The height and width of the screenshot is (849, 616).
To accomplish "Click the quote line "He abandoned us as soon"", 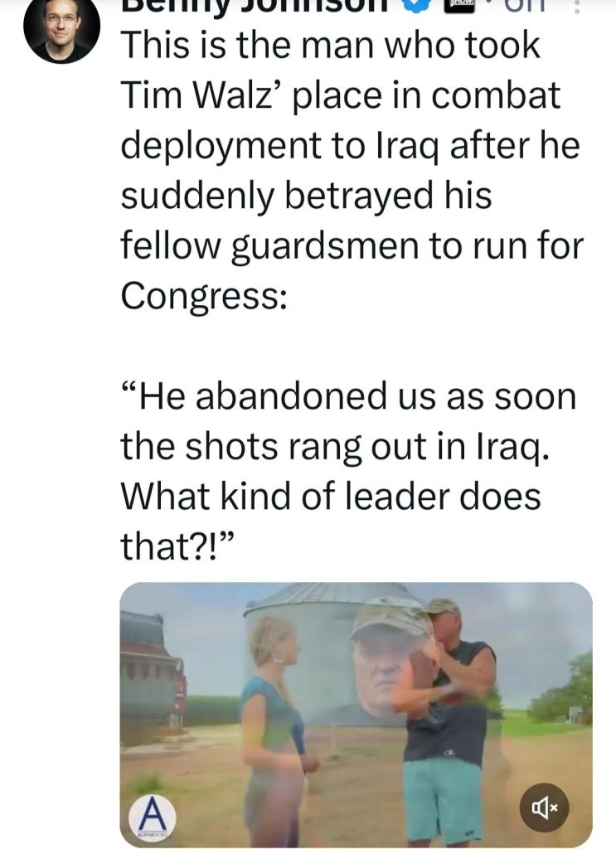I will [x=348, y=397].
